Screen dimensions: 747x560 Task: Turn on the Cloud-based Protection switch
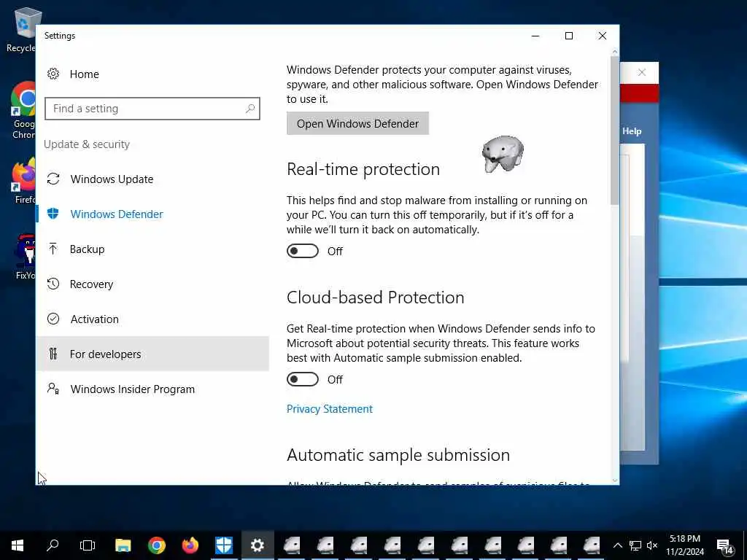click(x=303, y=379)
